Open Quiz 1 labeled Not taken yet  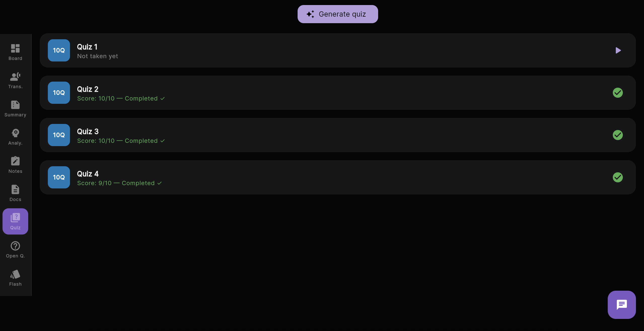pos(302,50)
